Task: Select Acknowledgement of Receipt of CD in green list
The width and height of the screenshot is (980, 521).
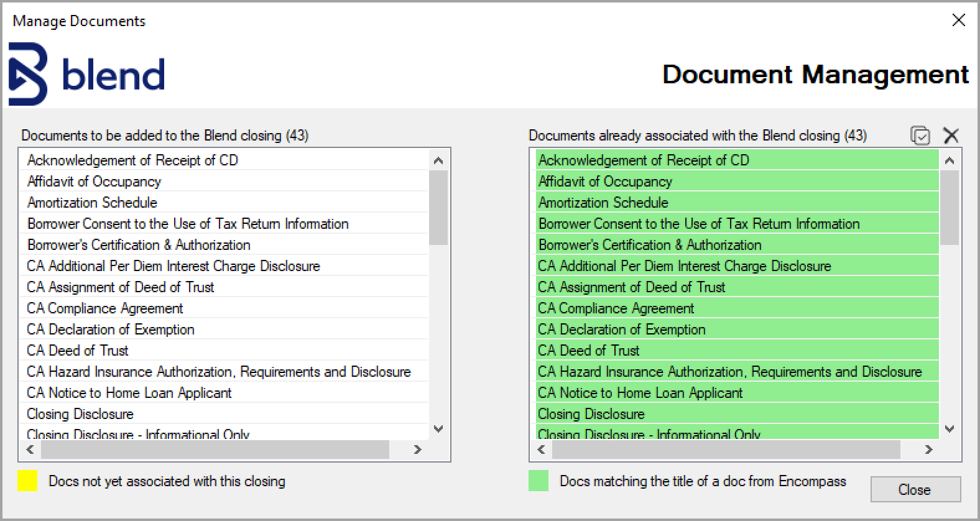Action: [737, 160]
